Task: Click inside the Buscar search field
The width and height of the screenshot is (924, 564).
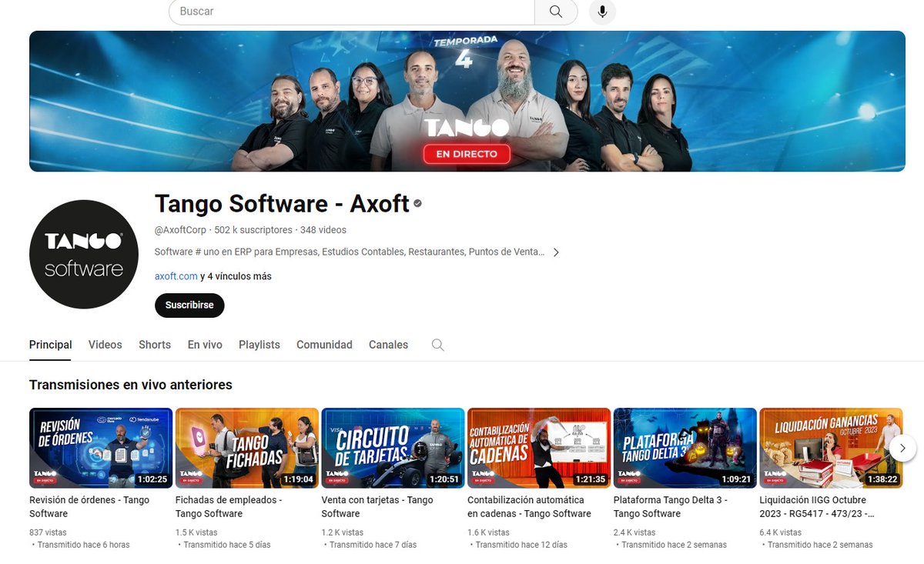Action: [346, 12]
